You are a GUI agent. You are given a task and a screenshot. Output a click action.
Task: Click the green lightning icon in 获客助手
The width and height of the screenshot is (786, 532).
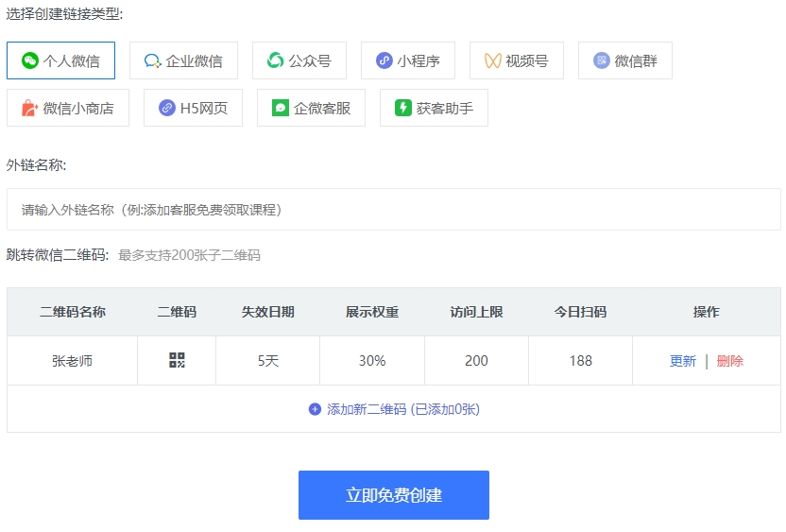coord(403,108)
